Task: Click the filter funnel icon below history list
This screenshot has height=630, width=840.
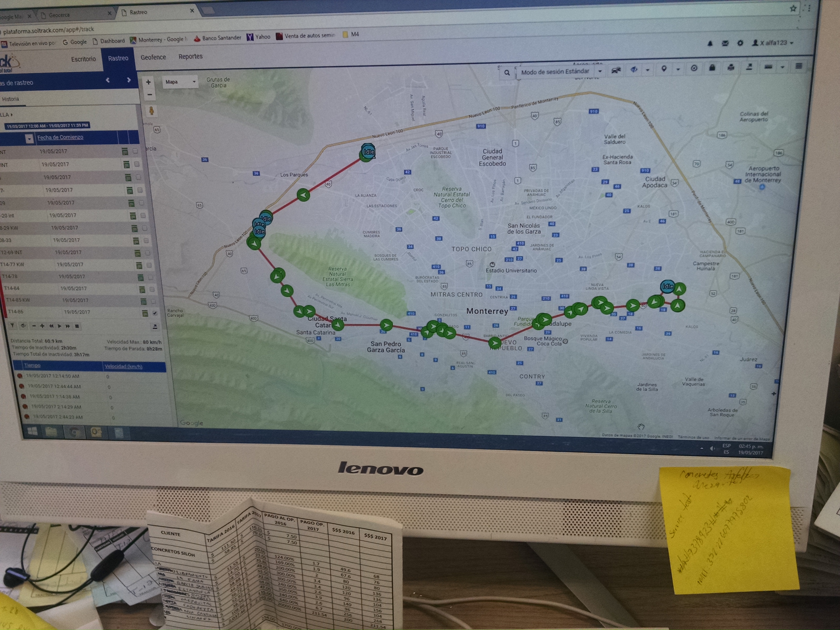Action: [12, 326]
